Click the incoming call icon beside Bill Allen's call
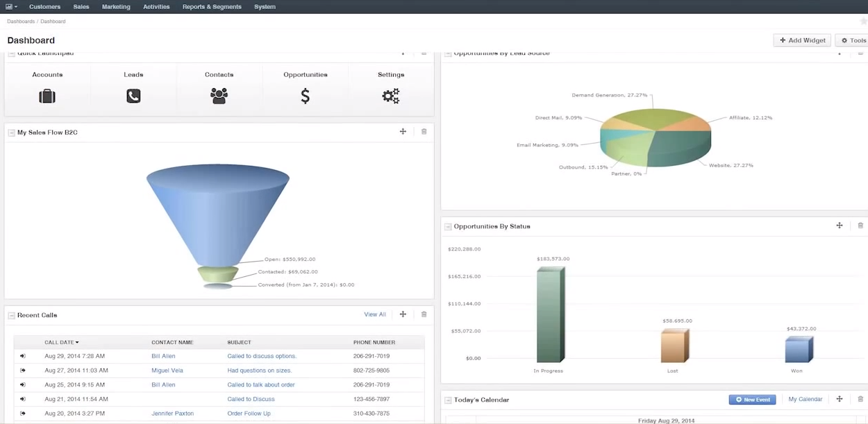The width and height of the screenshot is (868, 424). [22, 356]
